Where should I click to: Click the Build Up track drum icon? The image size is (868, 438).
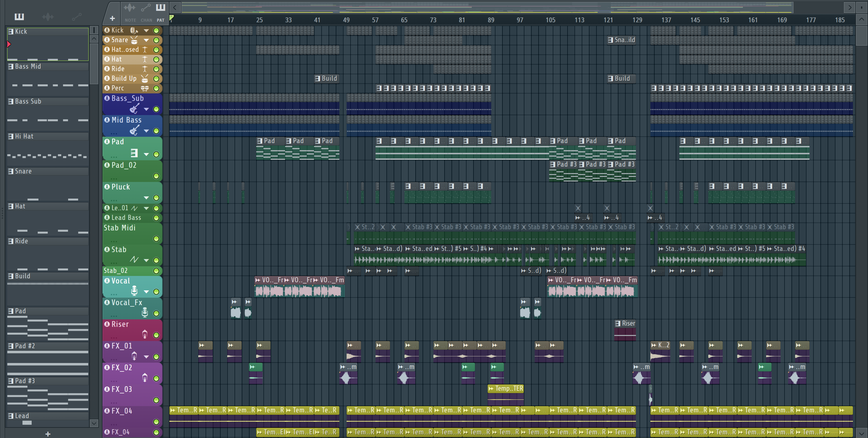pyautogui.click(x=145, y=78)
